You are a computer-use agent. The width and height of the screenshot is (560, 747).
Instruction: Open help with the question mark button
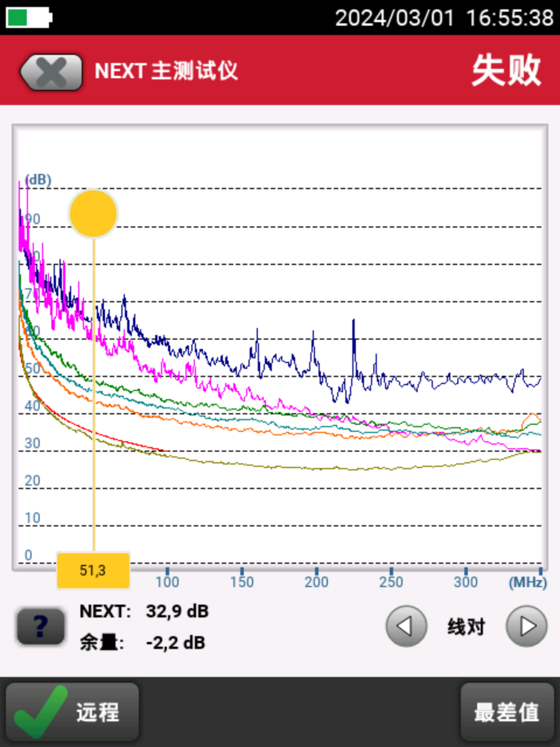[x=40, y=627]
